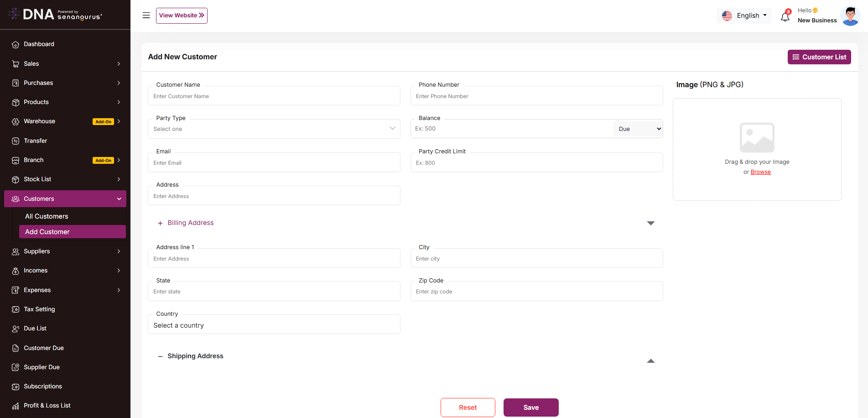This screenshot has height=418, width=868.
Task: Open the Due balance type dropdown
Action: pos(638,129)
